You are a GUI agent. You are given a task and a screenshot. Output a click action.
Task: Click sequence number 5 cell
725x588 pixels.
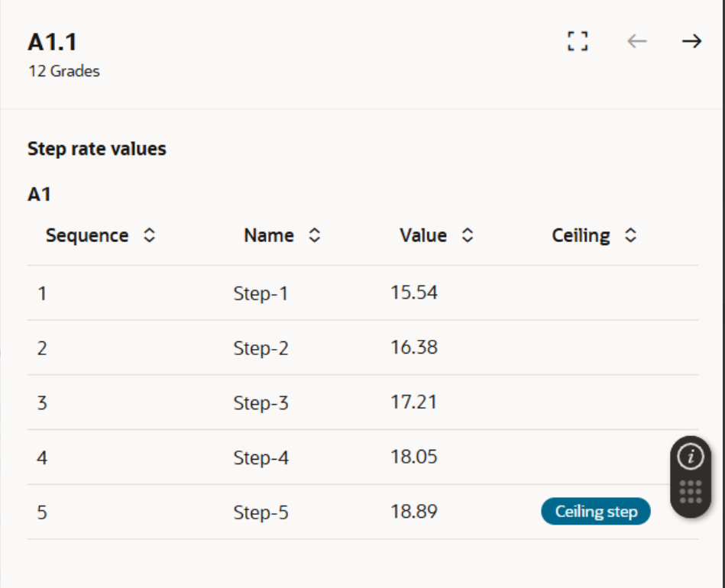(42, 512)
